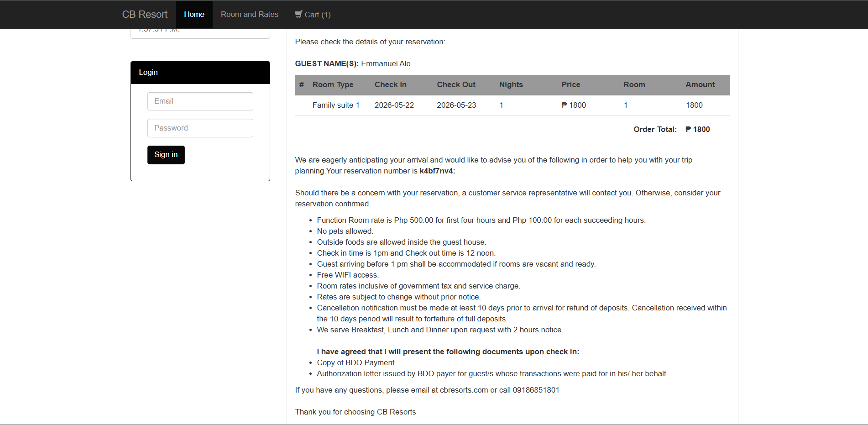This screenshot has height=425, width=868.
Task: Select the Login panel header
Action: (200, 73)
